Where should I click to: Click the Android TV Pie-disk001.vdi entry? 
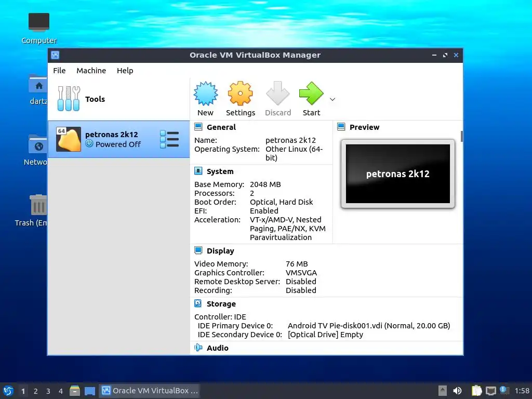coord(369,325)
